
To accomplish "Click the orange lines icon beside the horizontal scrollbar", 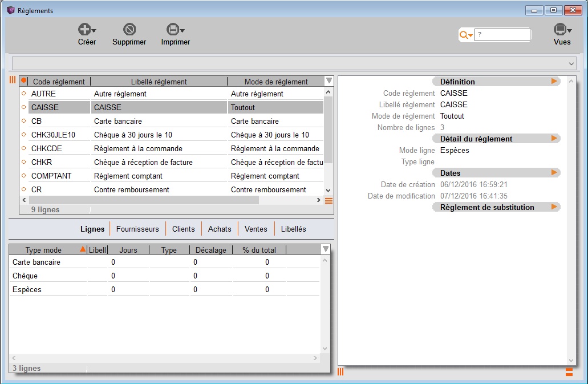I will (329, 201).
